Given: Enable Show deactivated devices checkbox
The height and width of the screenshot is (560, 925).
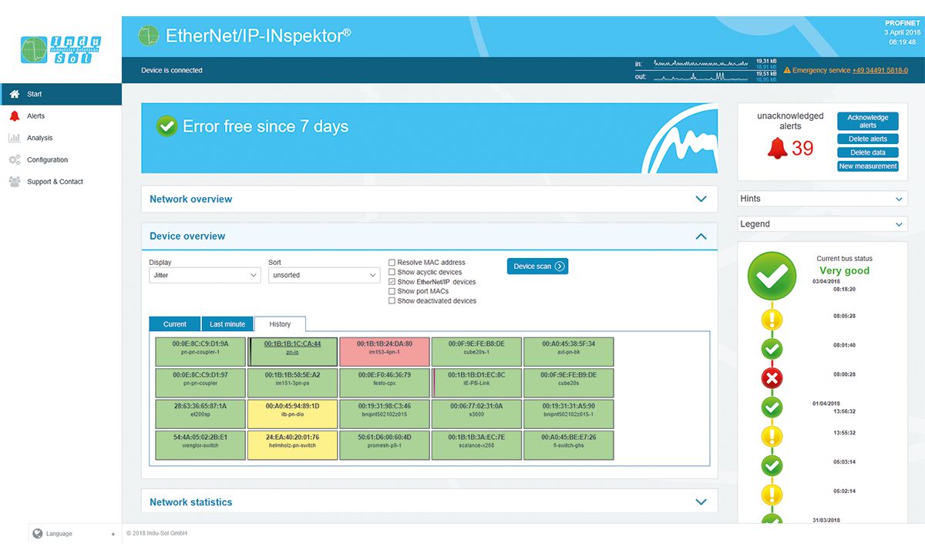Looking at the screenshot, I should [x=392, y=301].
